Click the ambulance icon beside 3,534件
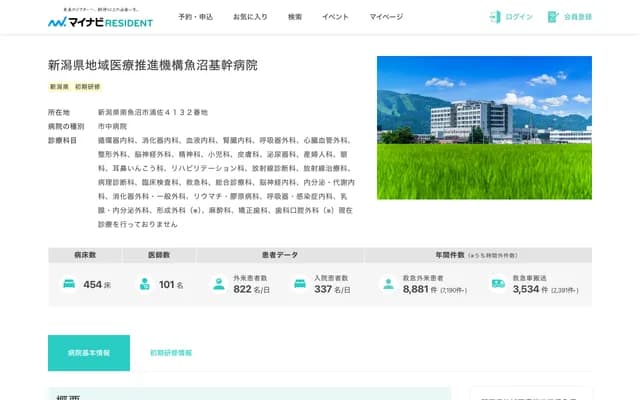 pyautogui.click(x=497, y=284)
